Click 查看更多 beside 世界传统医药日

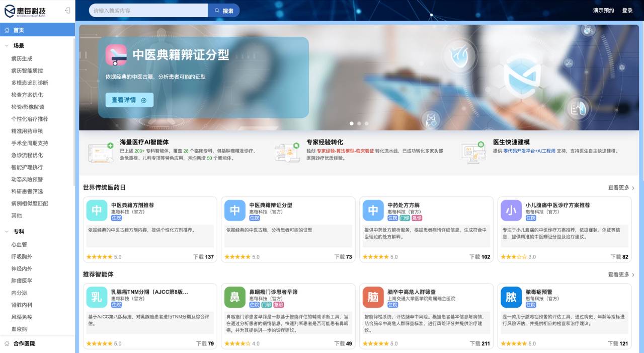point(618,187)
